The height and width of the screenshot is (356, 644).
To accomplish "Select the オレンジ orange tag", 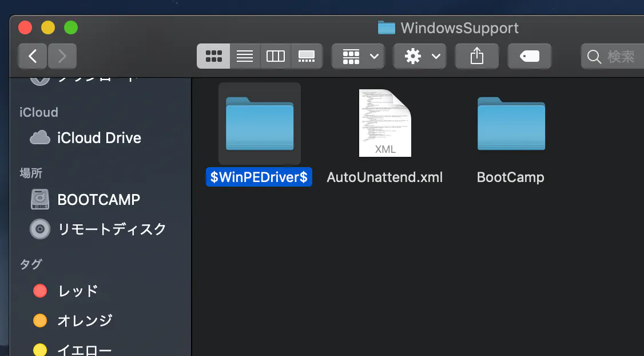I will (73, 321).
